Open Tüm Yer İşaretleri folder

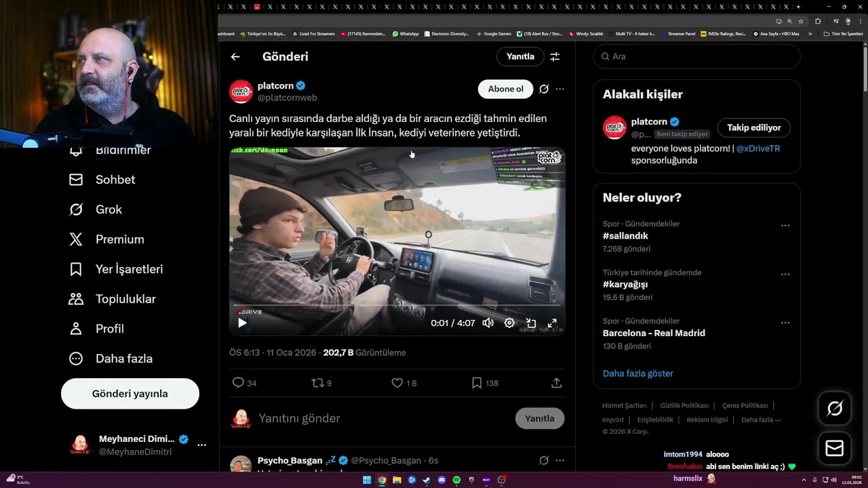[844, 33]
